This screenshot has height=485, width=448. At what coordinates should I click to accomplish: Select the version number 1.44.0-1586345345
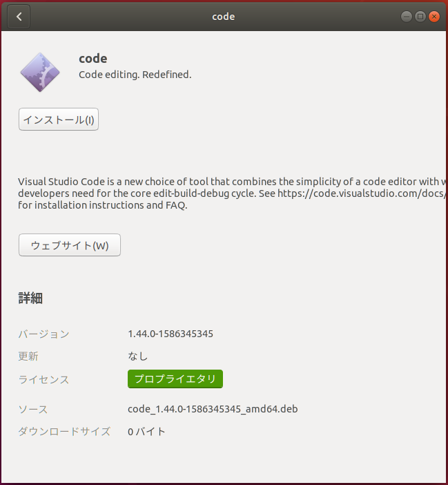171,334
